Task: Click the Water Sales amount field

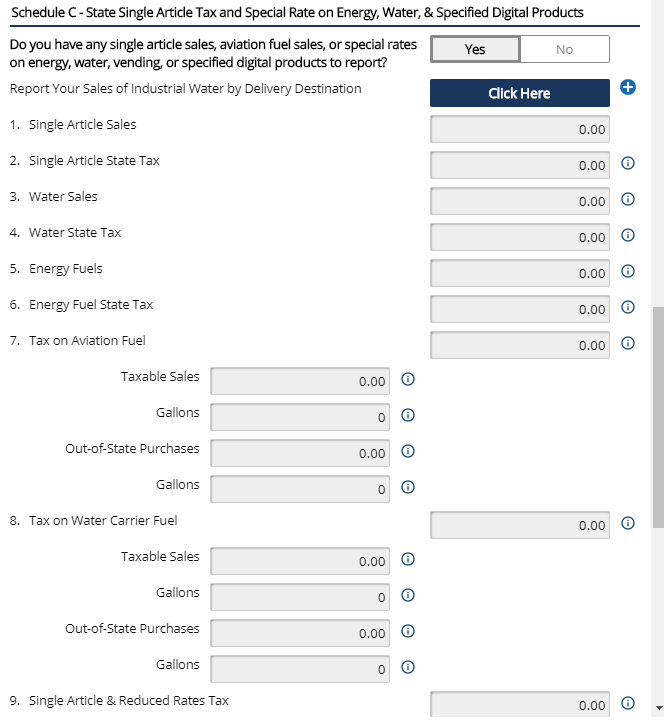Action: coord(520,201)
